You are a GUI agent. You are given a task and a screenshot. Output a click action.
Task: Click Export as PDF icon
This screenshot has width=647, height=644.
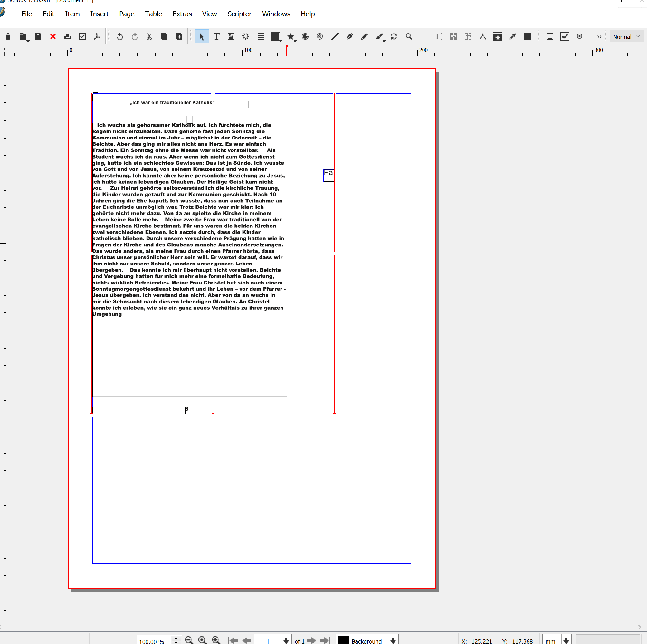97,36
